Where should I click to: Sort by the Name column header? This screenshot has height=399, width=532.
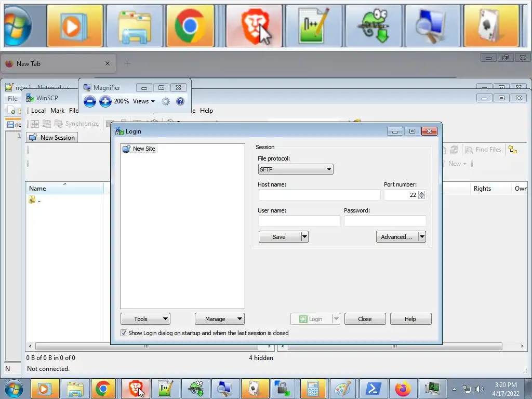pyautogui.click(x=64, y=188)
